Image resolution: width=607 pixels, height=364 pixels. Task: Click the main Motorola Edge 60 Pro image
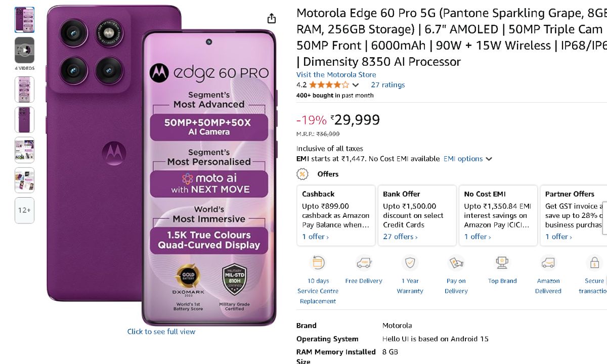click(162, 167)
